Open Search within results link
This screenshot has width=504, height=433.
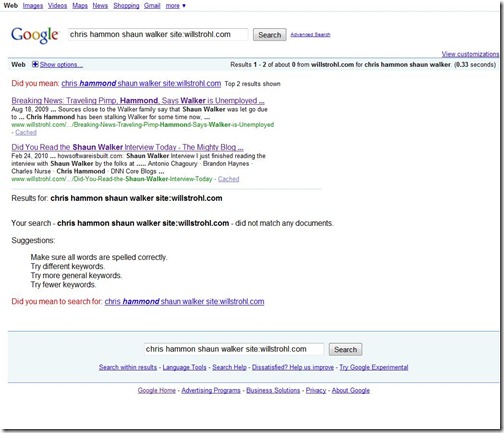pyautogui.click(x=128, y=367)
